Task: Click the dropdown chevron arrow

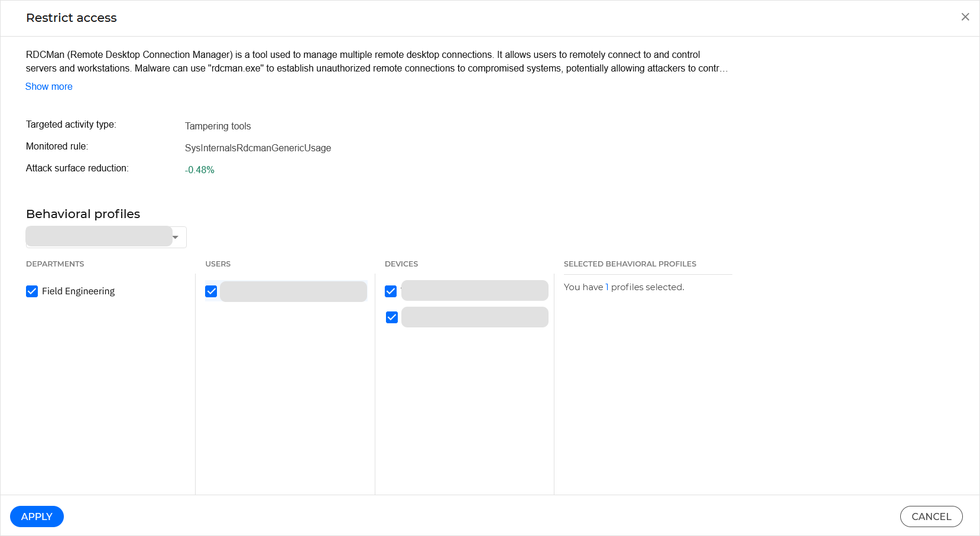Action: pyautogui.click(x=175, y=236)
